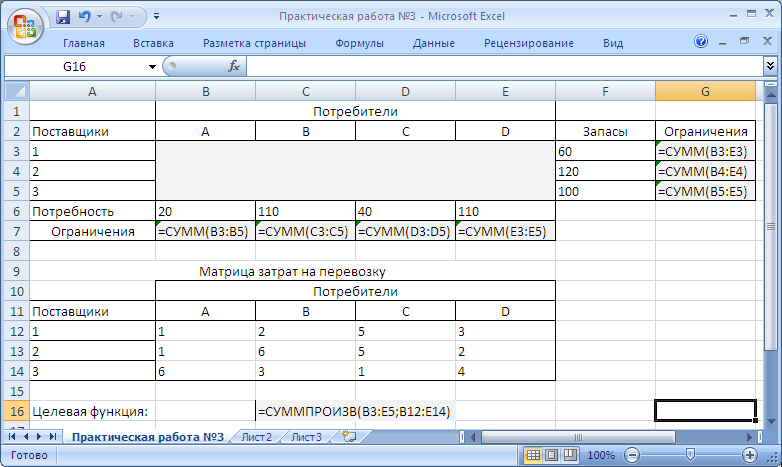Click the 100% zoom level button

click(x=600, y=455)
